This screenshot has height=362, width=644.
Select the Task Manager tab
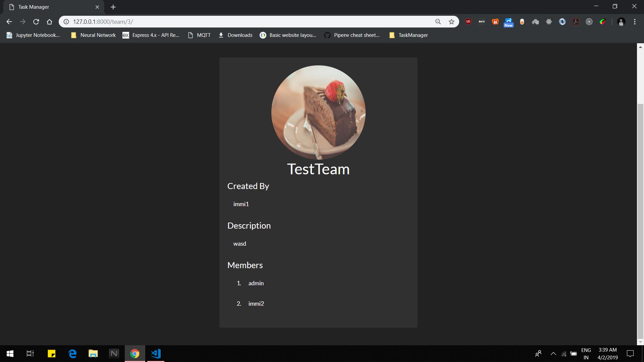(x=54, y=7)
